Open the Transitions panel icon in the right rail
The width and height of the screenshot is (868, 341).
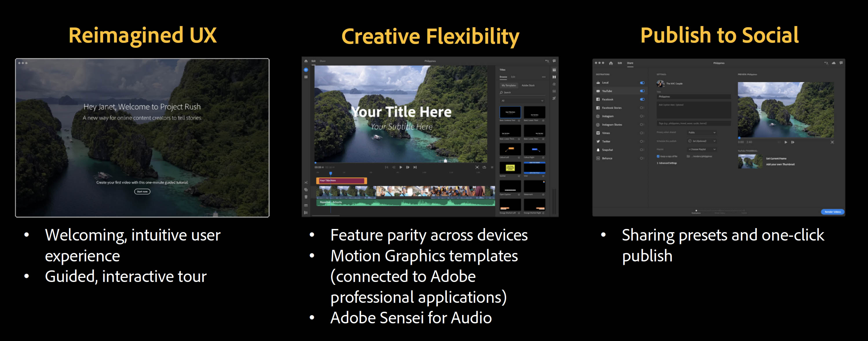tap(554, 77)
